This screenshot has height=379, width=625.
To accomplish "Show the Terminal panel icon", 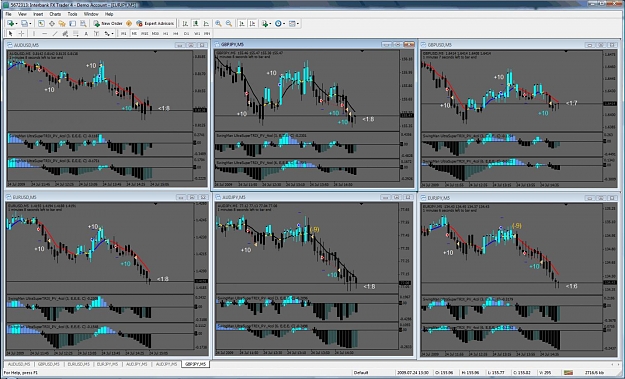I will [73, 24].
